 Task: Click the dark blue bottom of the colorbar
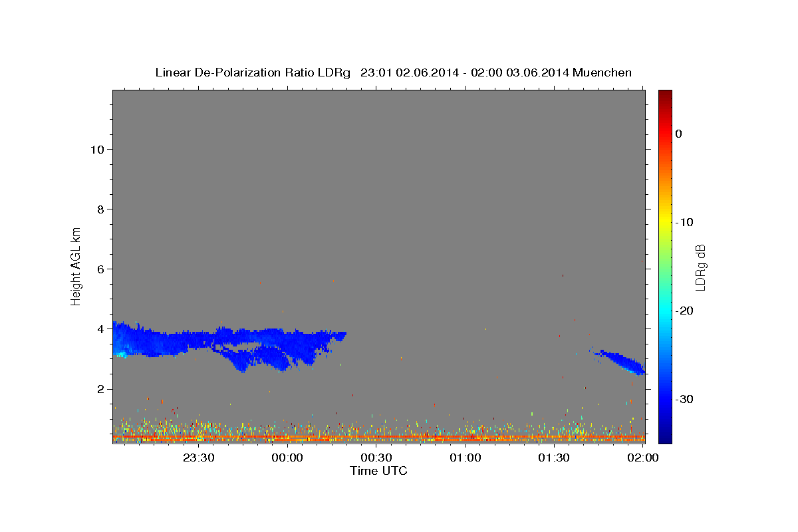coord(665,438)
